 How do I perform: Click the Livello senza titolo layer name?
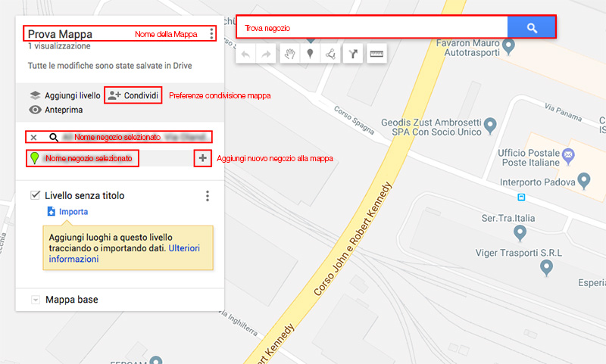coord(85,196)
